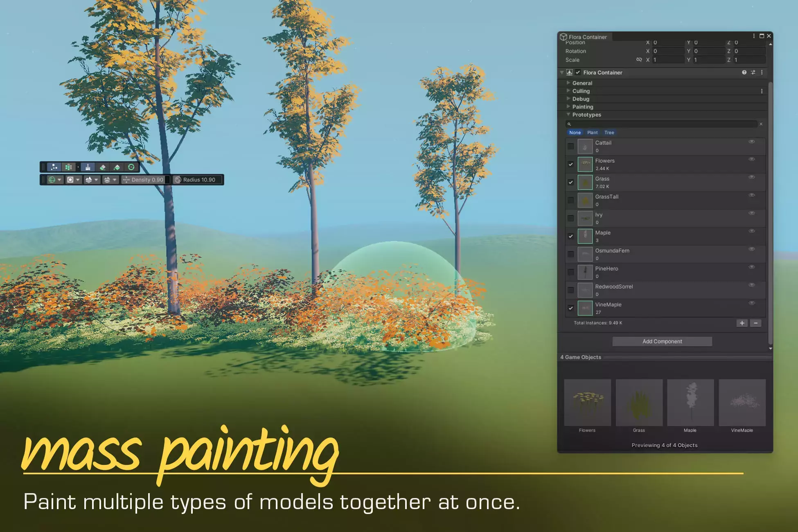Screen dimensions: 798x532
Task: Select the scatter points mode icon
Action: click(x=54, y=167)
